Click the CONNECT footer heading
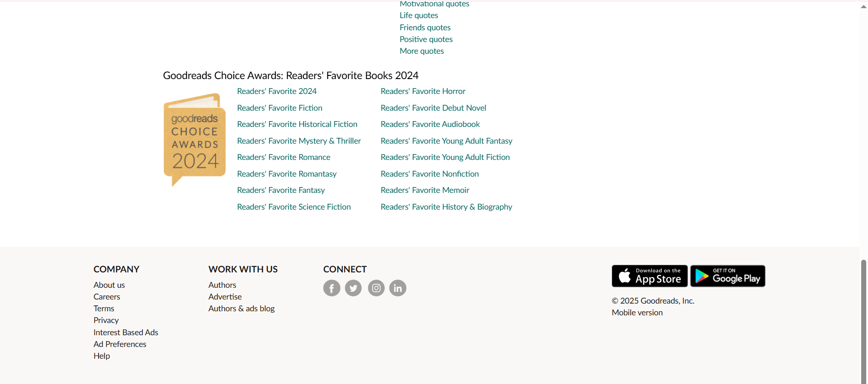868x384 pixels. [x=345, y=269]
